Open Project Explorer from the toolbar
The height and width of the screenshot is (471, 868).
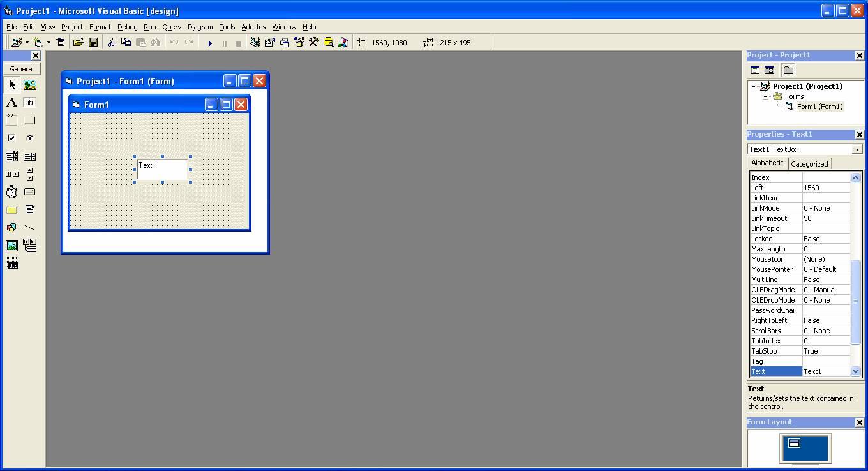pyautogui.click(x=255, y=43)
